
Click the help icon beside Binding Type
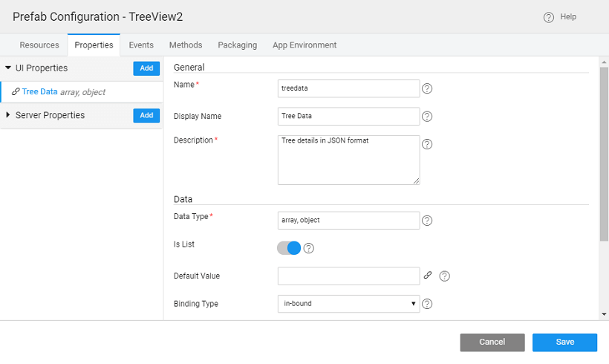click(427, 304)
